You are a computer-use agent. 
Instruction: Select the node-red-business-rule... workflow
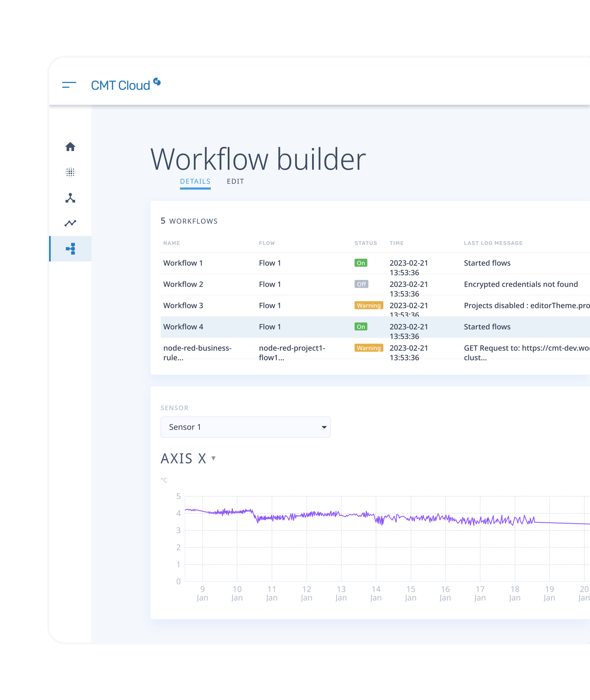pos(197,353)
